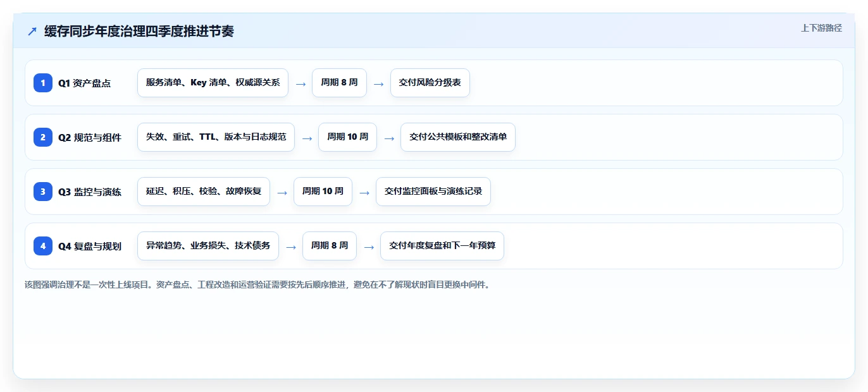The image size is (868, 392).
Task: Select the step 4 number badge
Action: (43, 246)
